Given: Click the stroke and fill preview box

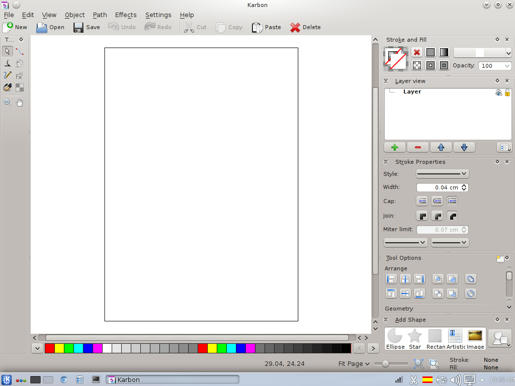Looking at the screenshot, I should coord(395,59).
